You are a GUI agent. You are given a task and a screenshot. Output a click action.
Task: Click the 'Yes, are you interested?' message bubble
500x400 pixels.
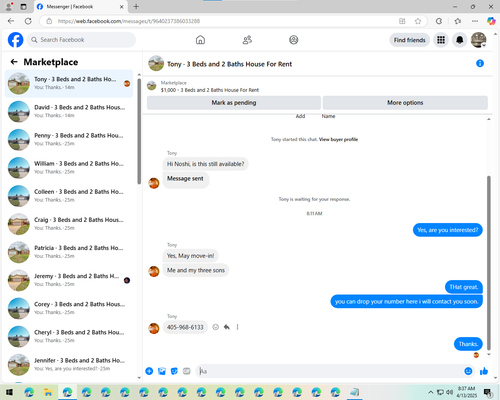point(448,230)
